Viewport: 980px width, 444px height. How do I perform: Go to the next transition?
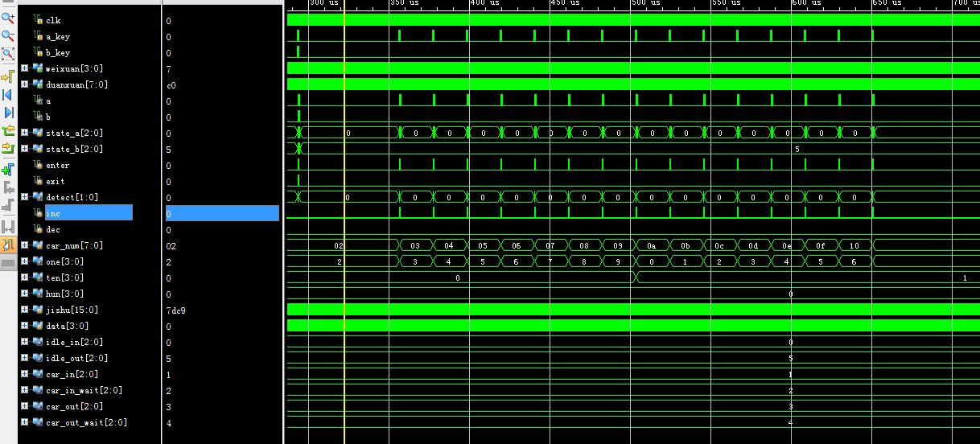coord(8,149)
